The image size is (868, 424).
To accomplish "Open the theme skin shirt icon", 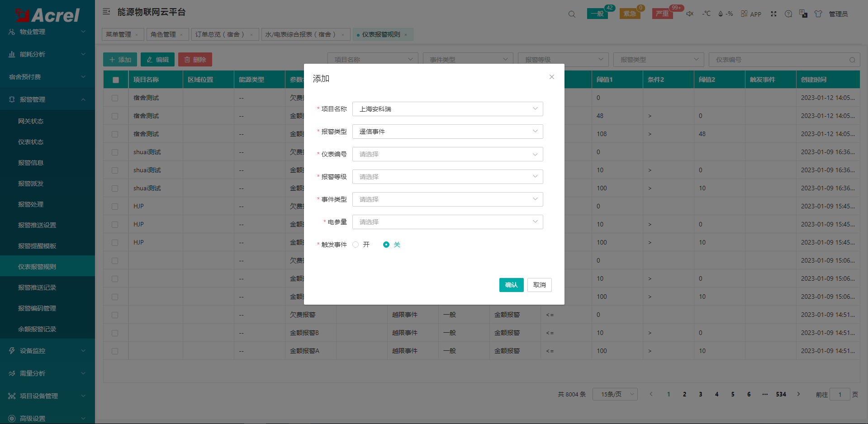I will [818, 14].
